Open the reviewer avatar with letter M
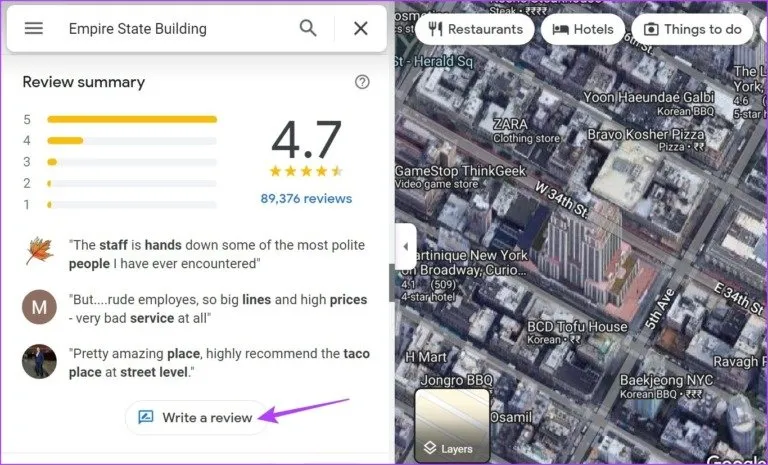The height and width of the screenshot is (465, 768). (x=39, y=307)
